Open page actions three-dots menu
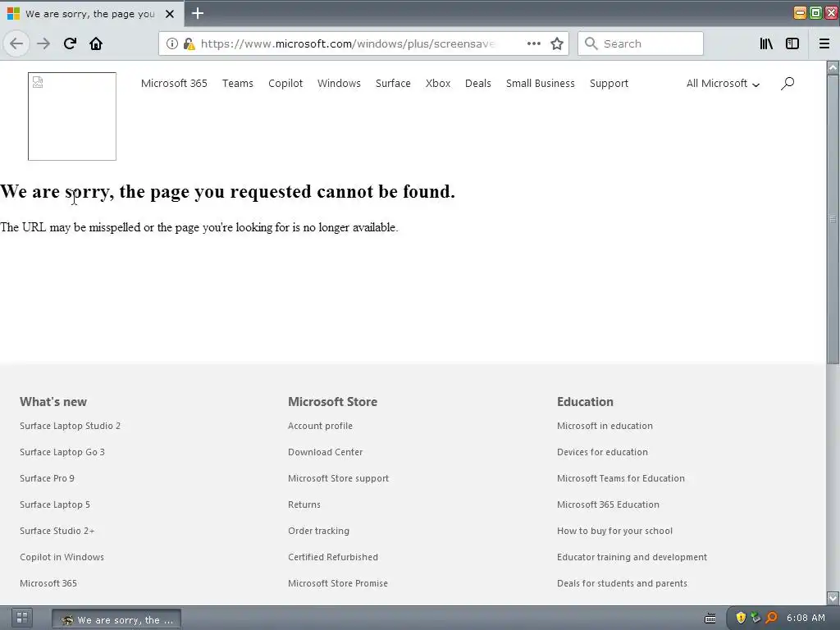Viewport: 840px width, 630px height. click(533, 43)
